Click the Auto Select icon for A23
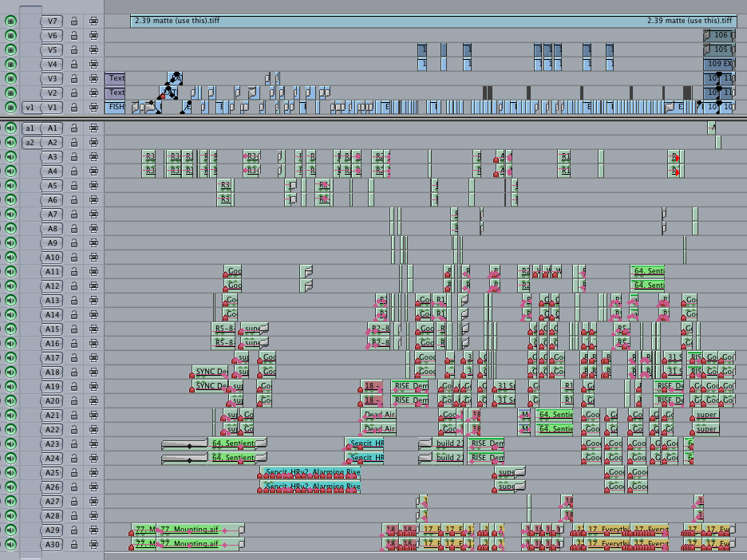Screen dimensions: 747x560 93,444
